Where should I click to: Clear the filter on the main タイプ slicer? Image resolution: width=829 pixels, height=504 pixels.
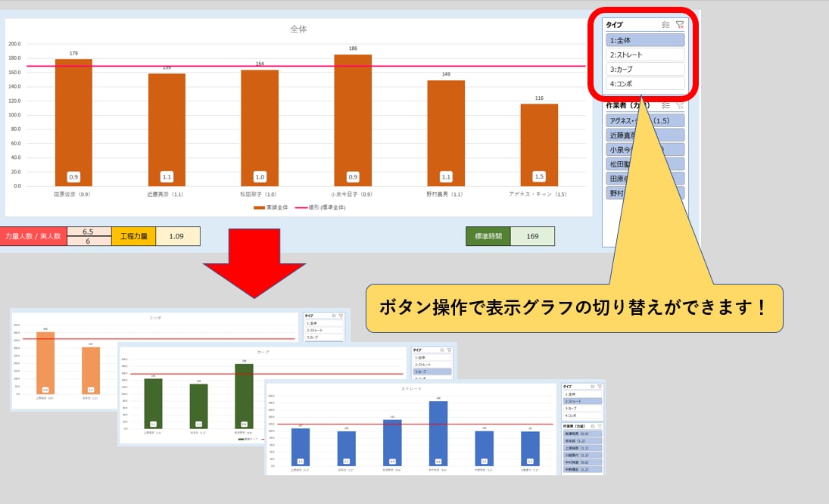(680, 25)
